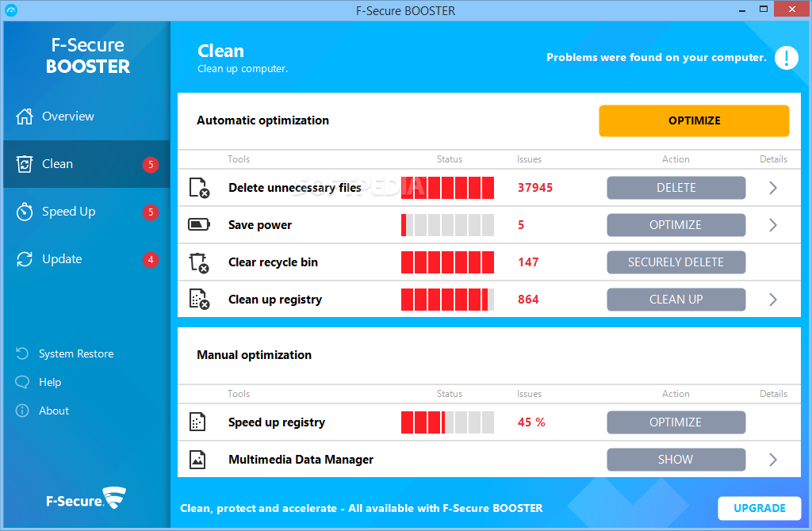Expand details for Save power
Screen dimensions: 812x531
point(773,225)
